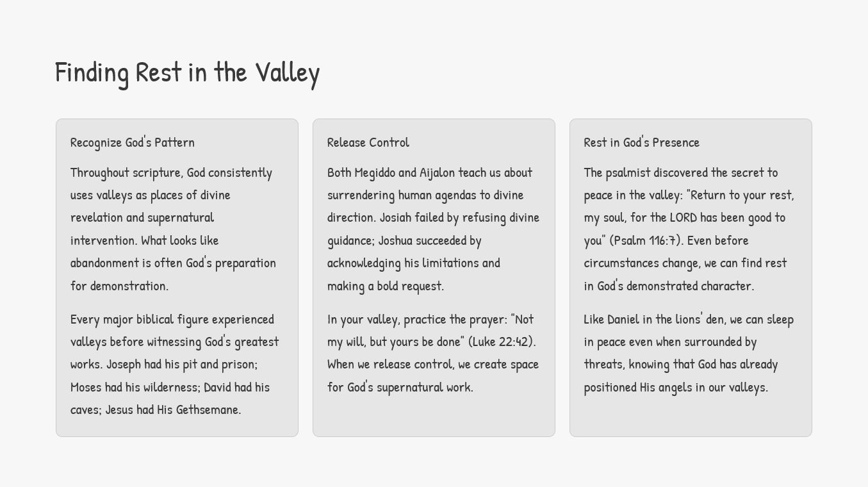
Task: Click the word Joshua in middle card
Action: (x=395, y=240)
